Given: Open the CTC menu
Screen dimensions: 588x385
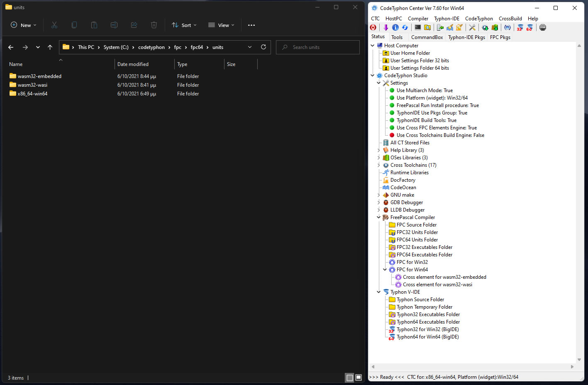Looking at the screenshot, I should 375,18.
